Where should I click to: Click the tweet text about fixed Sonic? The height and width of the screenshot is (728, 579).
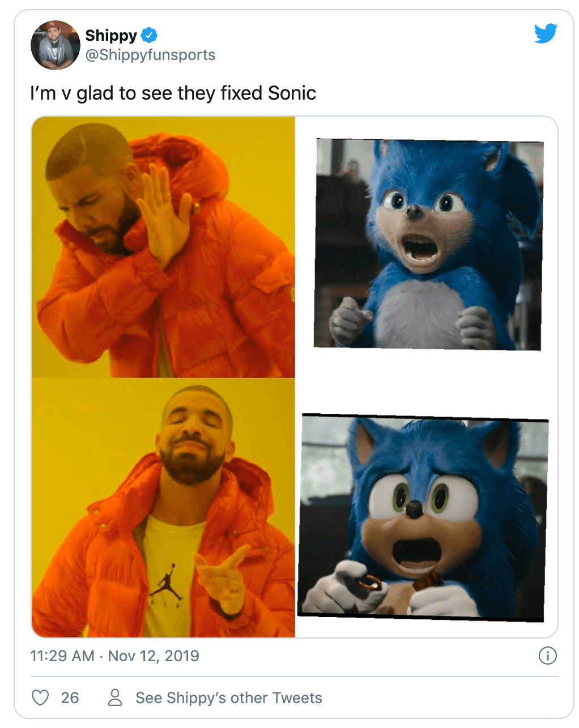(173, 93)
